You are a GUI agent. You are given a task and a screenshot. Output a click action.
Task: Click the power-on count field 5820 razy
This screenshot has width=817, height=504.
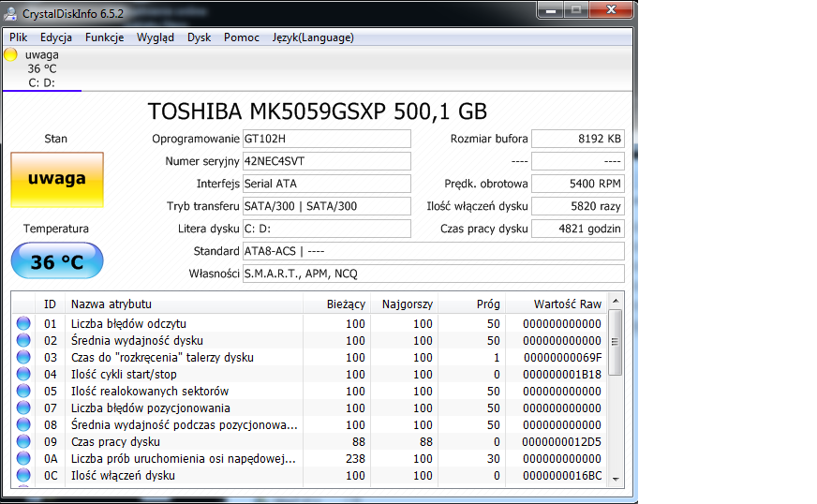tap(578, 206)
